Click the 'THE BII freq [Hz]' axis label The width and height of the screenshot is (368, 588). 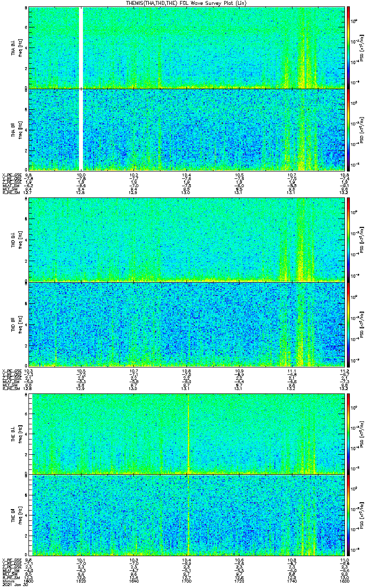coord(17,516)
